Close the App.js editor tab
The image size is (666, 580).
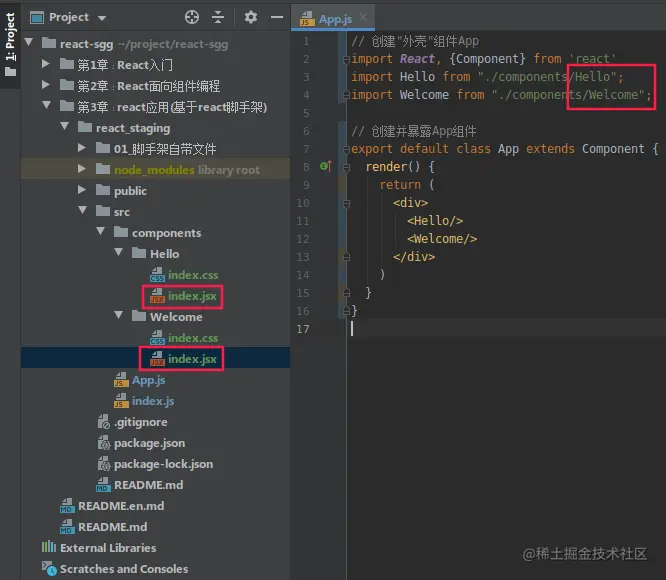click(x=363, y=17)
